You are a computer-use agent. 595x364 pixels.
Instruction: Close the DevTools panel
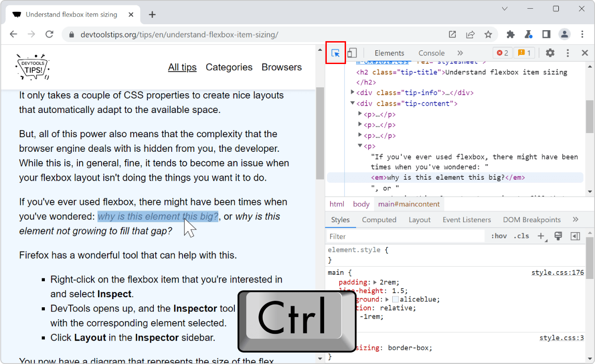point(584,53)
